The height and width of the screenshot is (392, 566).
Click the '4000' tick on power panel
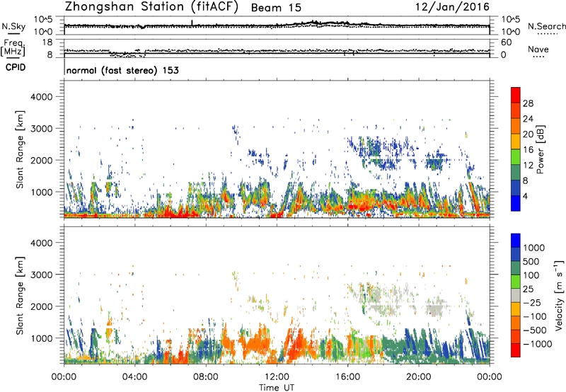(x=41, y=97)
